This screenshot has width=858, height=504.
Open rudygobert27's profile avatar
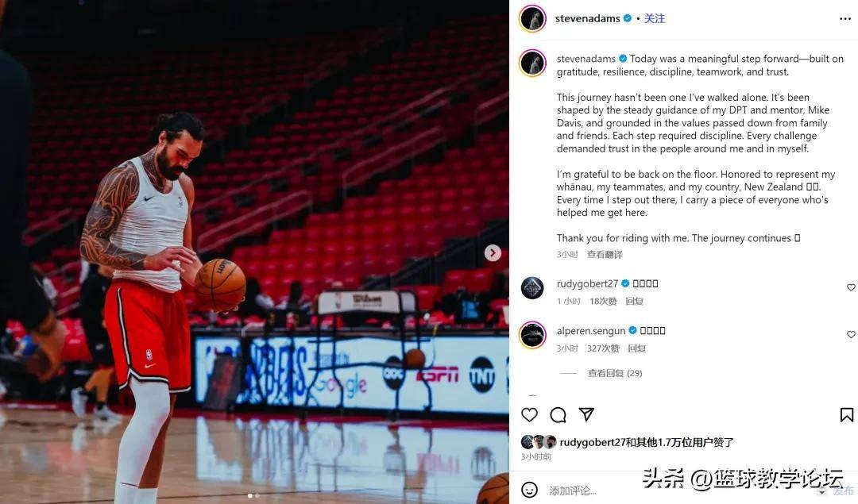(531, 288)
